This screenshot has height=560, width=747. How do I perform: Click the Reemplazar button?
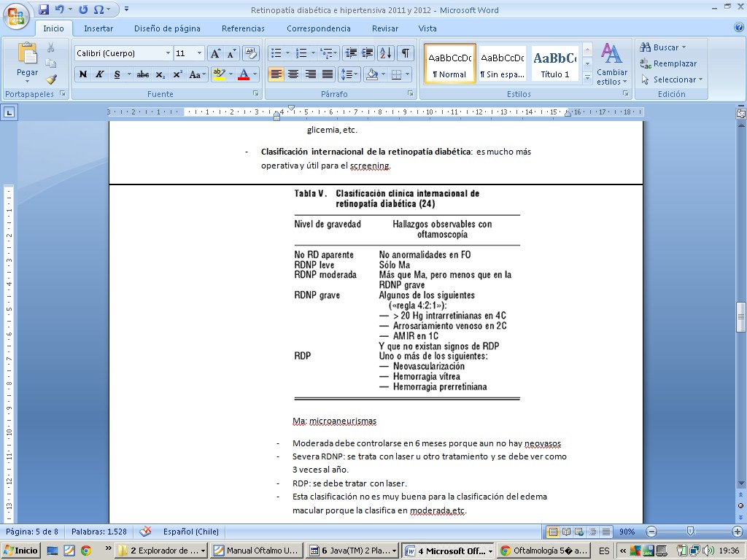[668, 63]
